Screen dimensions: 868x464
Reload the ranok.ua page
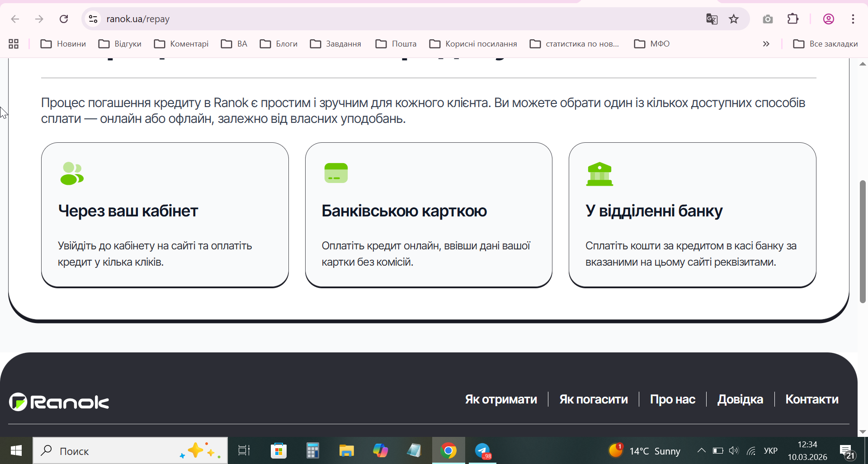pos(64,19)
